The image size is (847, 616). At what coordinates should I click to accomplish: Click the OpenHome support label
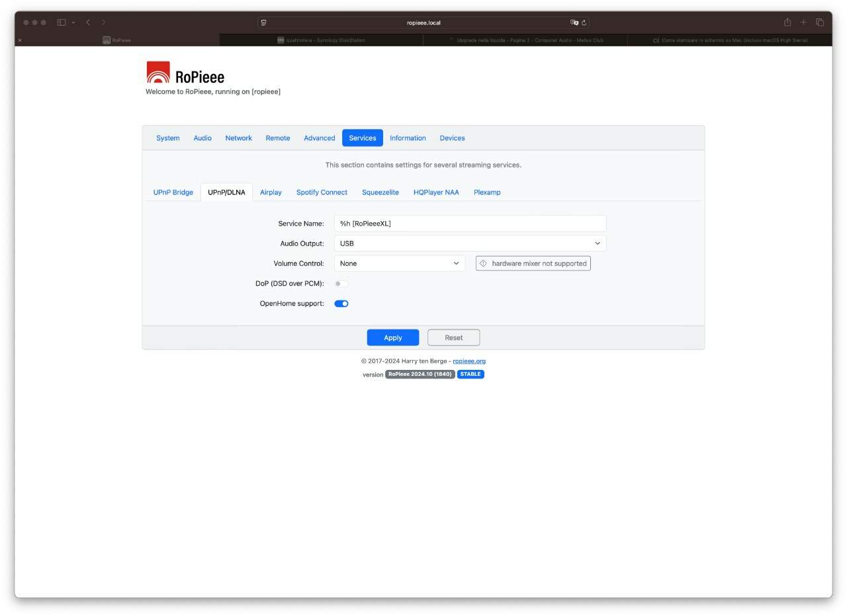(292, 304)
